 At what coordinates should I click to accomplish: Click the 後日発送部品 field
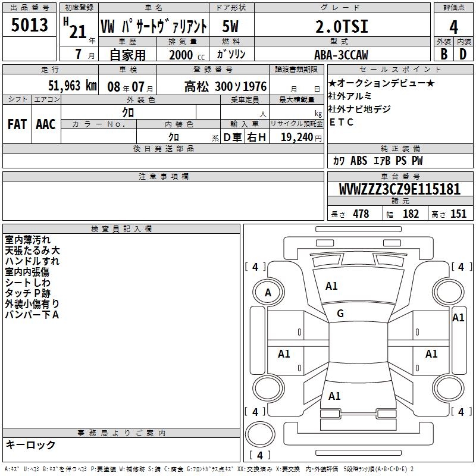click(x=163, y=160)
